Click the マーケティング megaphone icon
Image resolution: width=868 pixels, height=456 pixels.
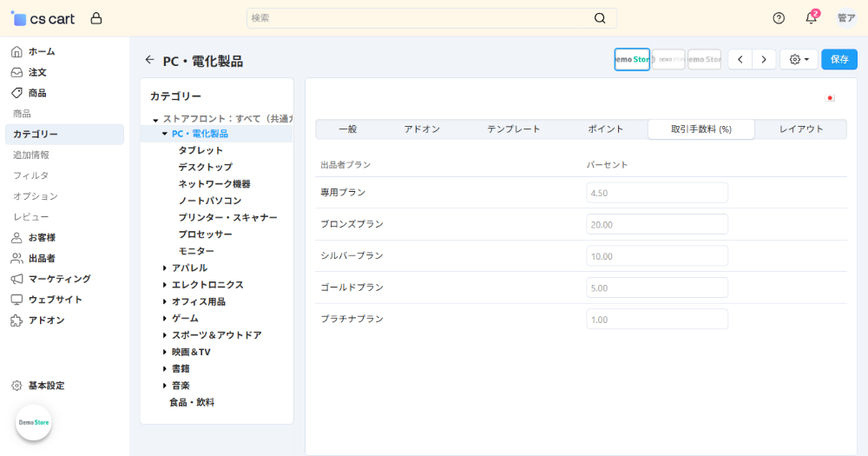tap(16, 279)
